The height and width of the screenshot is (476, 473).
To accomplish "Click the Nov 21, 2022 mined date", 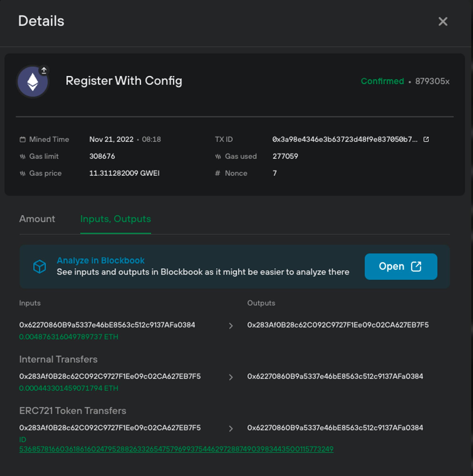I will tap(111, 139).
